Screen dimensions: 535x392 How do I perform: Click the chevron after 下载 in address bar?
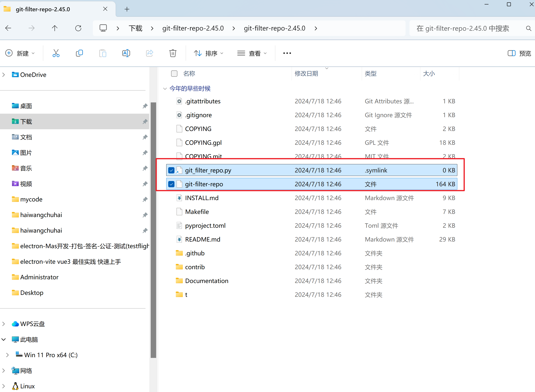click(x=152, y=28)
